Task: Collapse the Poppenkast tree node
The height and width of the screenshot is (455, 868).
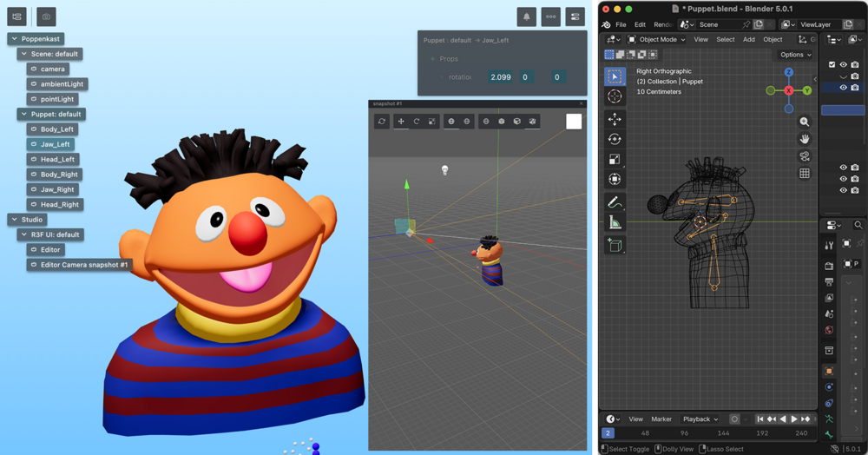Action: [x=14, y=39]
